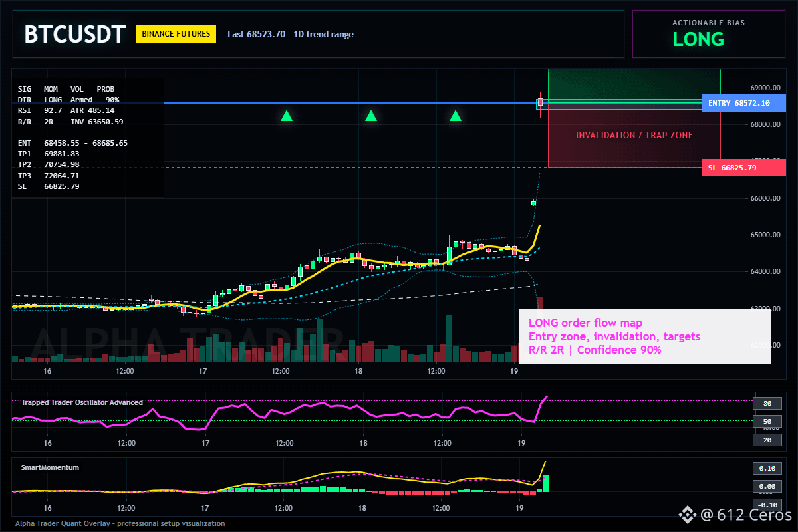Click the 64000.00 price axis label
Image resolution: width=798 pixels, height=532 pixels.
pyautogui.click(x=765, y=271)
